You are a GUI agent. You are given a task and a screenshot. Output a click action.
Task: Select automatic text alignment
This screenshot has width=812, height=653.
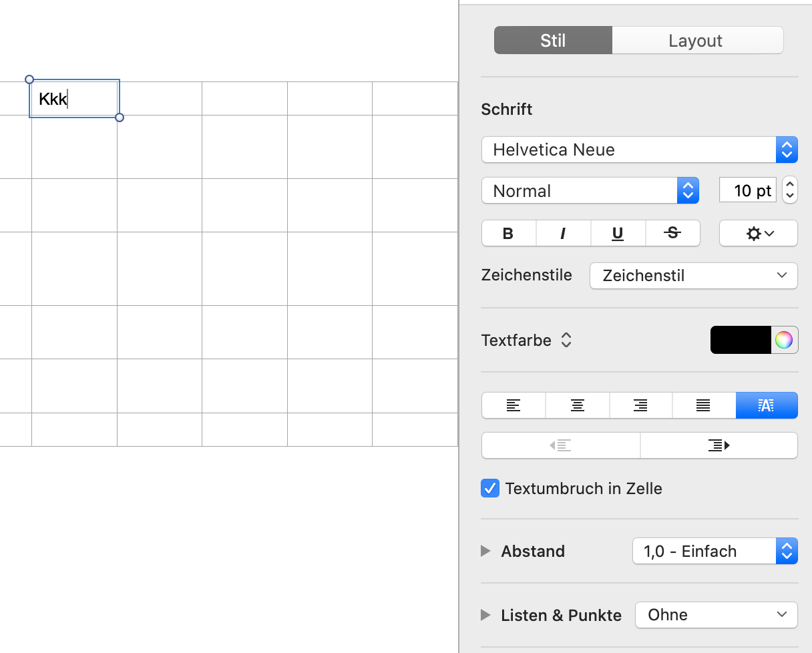tap(767, 405)
